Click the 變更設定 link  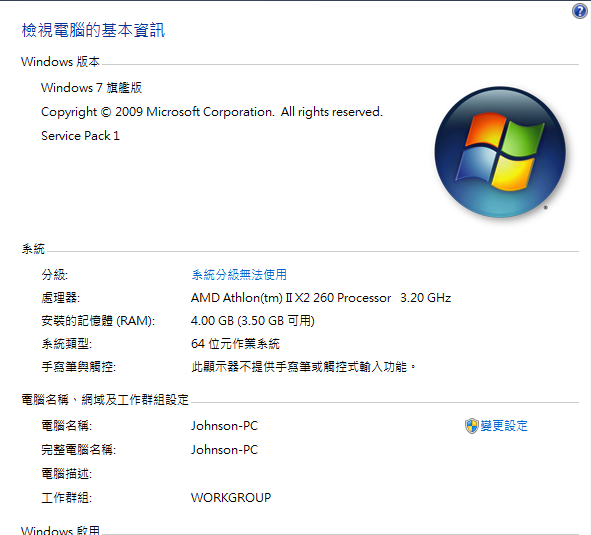504,426
